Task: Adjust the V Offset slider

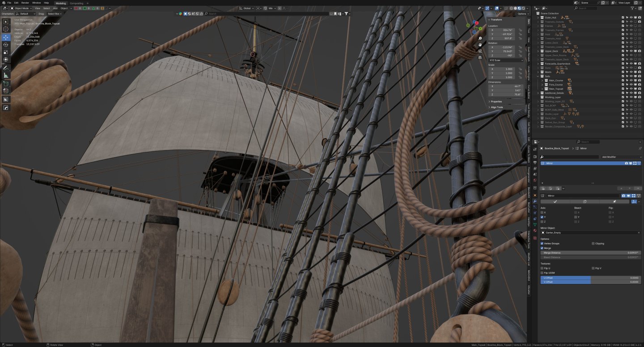Action: [x=591, y=282]
